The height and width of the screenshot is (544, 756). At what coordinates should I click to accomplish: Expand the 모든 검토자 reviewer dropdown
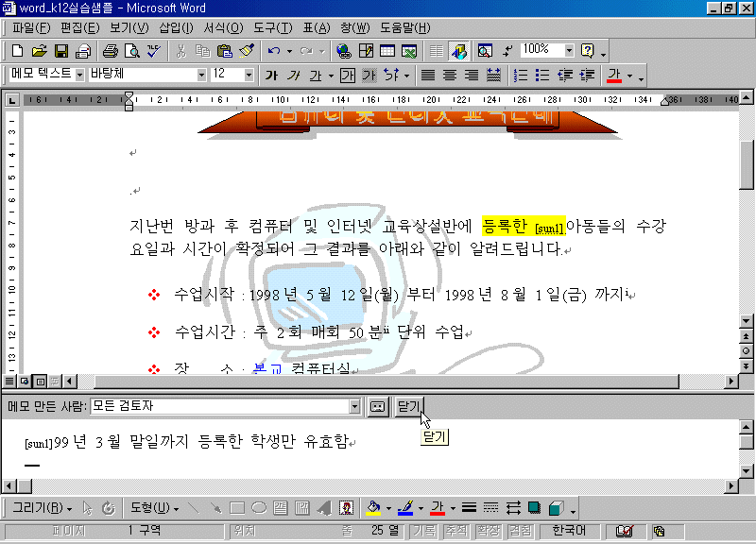[x=354, y=406]
